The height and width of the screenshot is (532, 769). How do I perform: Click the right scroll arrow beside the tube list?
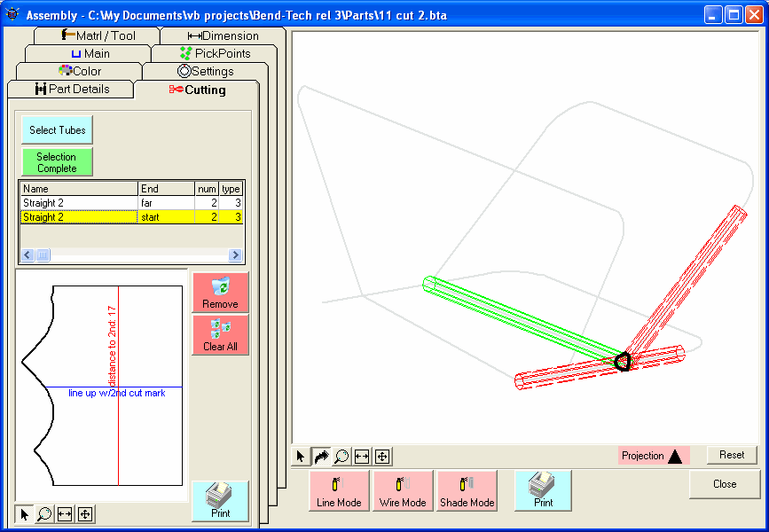(x=234, y=255)
